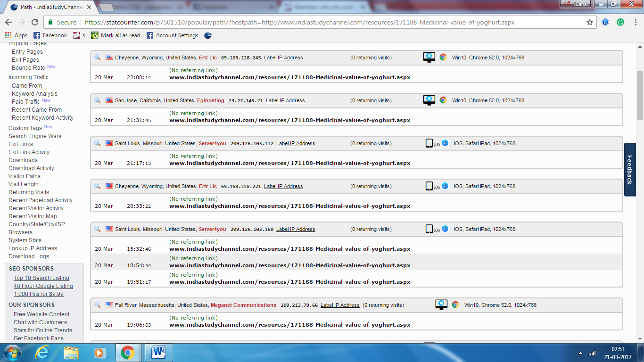Click tablet iOS icon in 209.126.103.112 row

point(429,143)
